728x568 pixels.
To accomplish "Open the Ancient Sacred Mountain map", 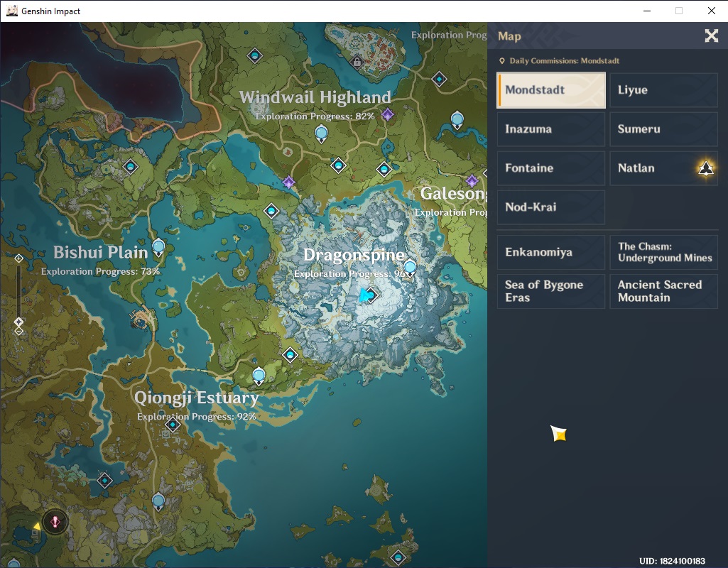I will tap(663, 291).
